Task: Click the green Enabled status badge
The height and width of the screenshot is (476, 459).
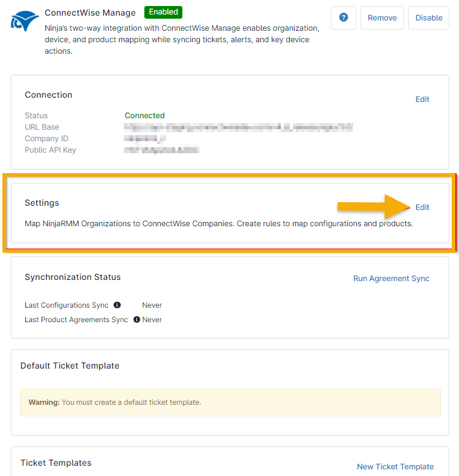Action: tap(163, 12)
